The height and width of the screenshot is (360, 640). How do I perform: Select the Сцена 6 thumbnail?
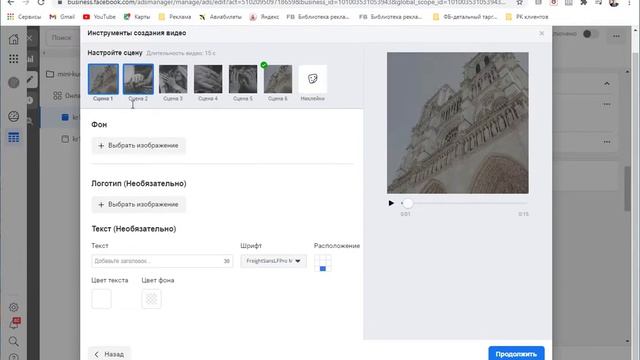[278, 79]
